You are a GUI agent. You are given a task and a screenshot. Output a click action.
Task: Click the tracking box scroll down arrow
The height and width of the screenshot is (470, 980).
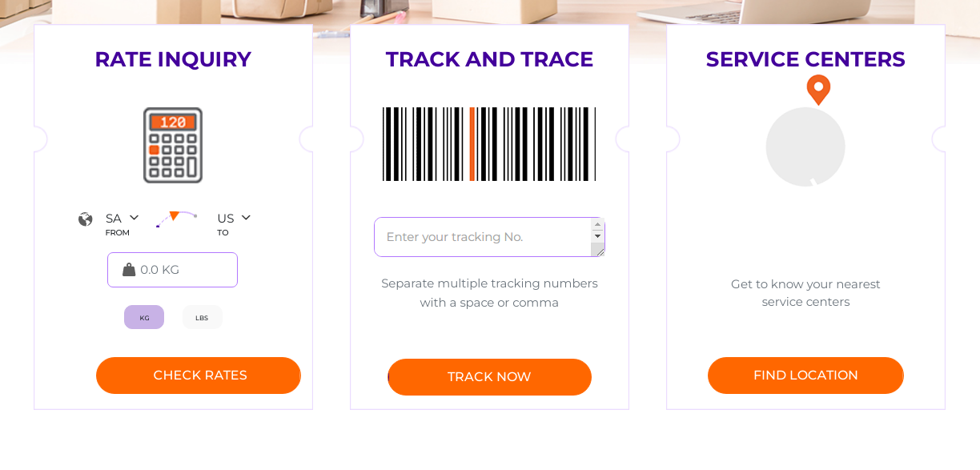597,236
